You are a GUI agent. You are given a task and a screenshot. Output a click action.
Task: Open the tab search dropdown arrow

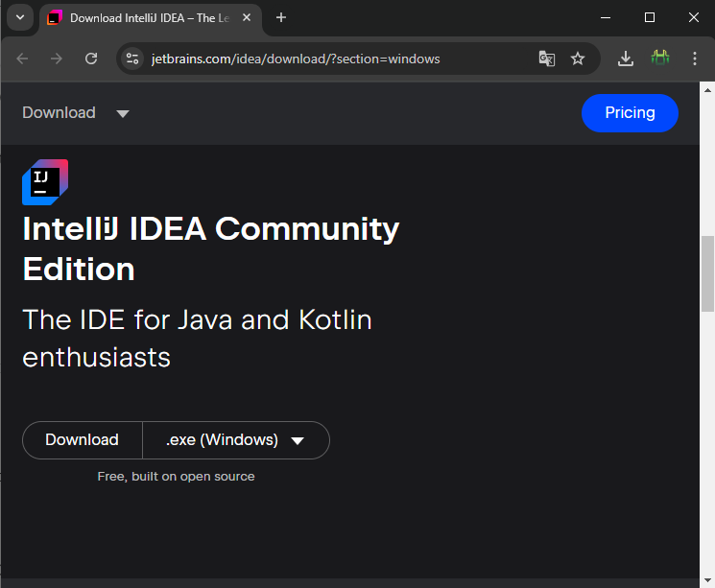(x=20, y=18)
